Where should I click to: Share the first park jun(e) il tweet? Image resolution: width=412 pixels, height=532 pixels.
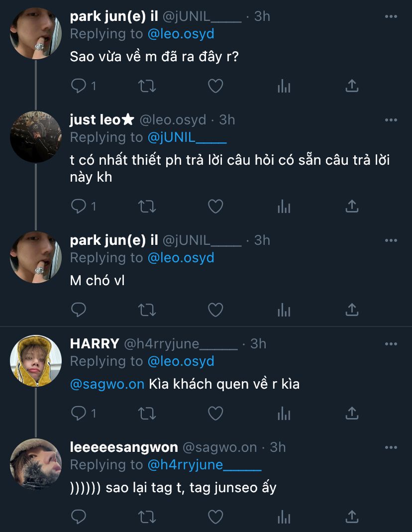tap(352, 86)
